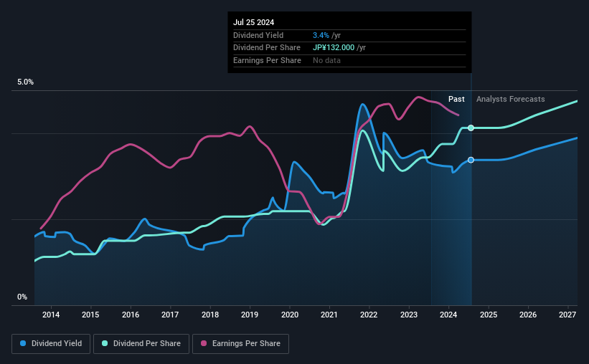Toggle the Dividend Per Share legend button
Viewport: 589px width, 364px height.
[141, 344]
